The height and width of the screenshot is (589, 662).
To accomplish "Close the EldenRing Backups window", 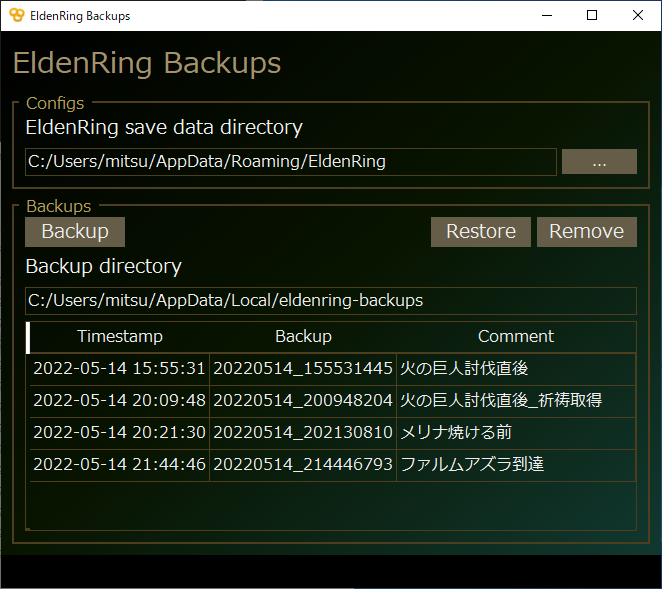I will 638,15.
